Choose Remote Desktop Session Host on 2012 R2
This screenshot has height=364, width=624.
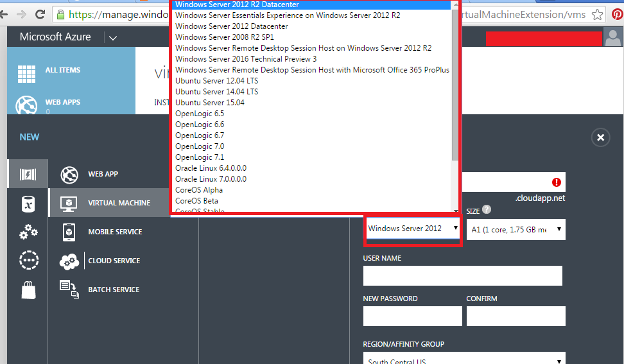coord(313,48)
